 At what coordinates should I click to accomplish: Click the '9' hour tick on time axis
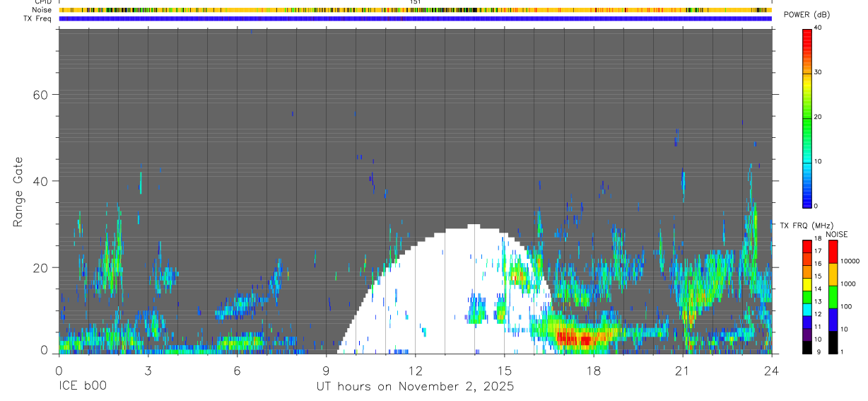pyautogui.click(x=326, y=370)
